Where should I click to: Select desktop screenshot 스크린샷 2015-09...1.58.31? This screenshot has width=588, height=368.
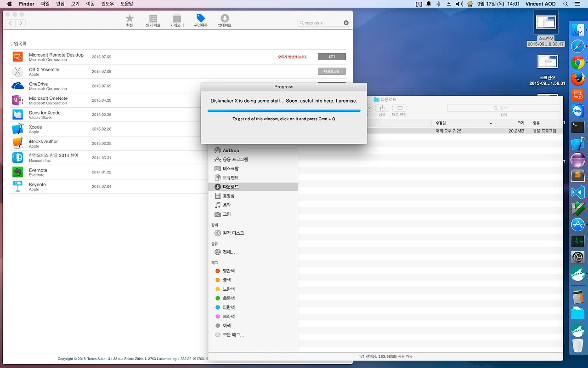547,70
